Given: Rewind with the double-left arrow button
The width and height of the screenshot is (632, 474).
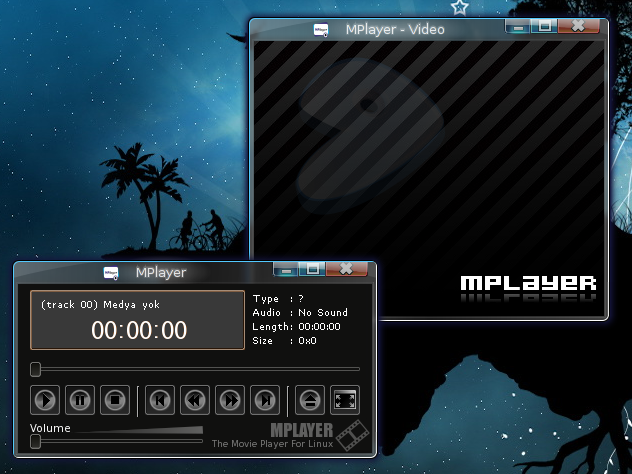Looking at the screenshot, I should [195, 400].
